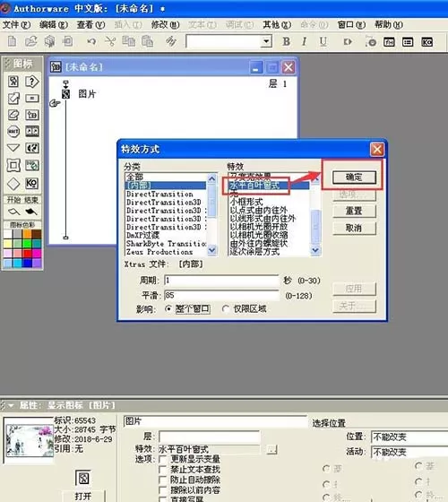Pick the red icon color swatch
Viewport: 448px width, 502px height.
point(27,254)
